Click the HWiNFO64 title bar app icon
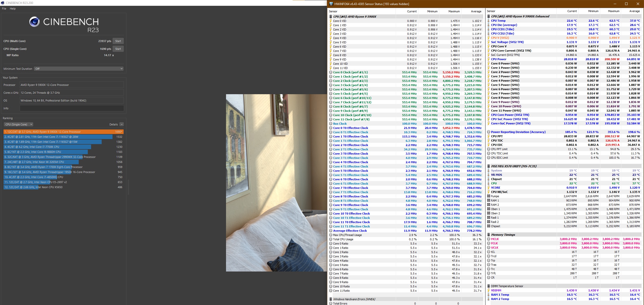Image resolution: width=644 pixels, height=305 pixels. (x=331, y=4)
